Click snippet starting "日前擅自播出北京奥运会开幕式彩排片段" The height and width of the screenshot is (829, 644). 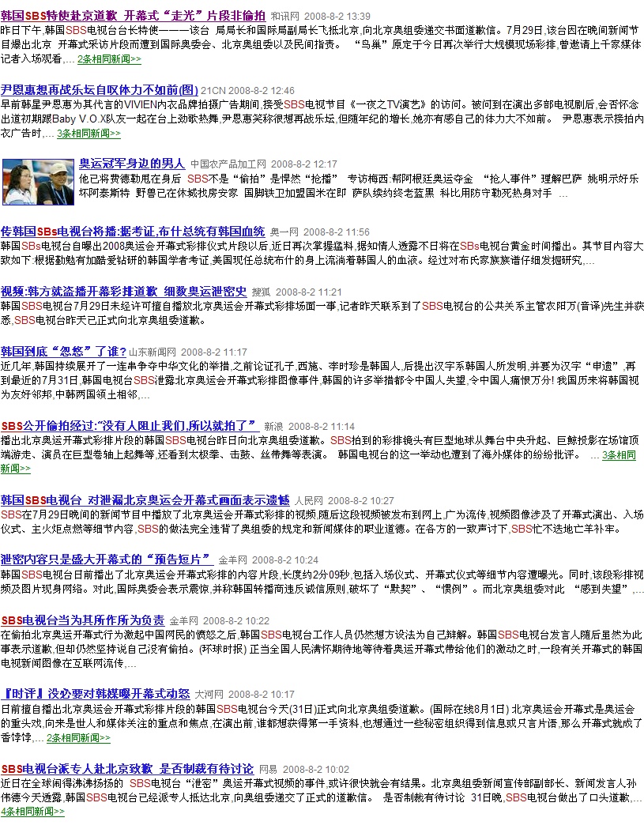322,723
